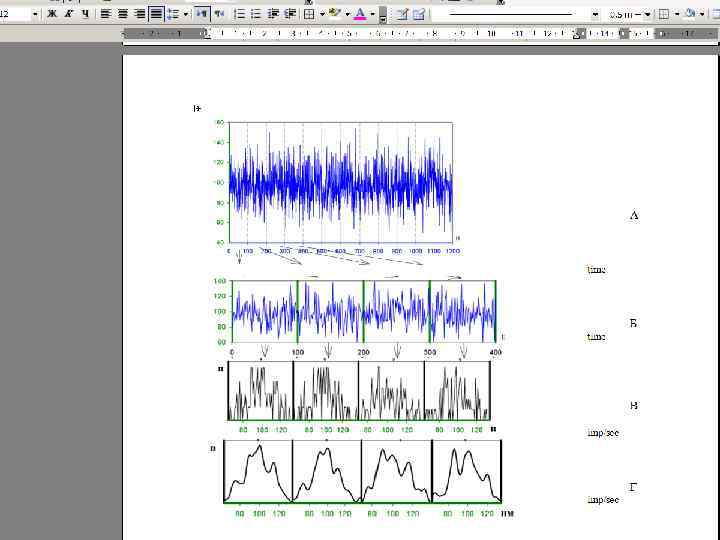Screen dimensions: 720x540
Task: Open font size dropdown
Action: pos(35,14)
